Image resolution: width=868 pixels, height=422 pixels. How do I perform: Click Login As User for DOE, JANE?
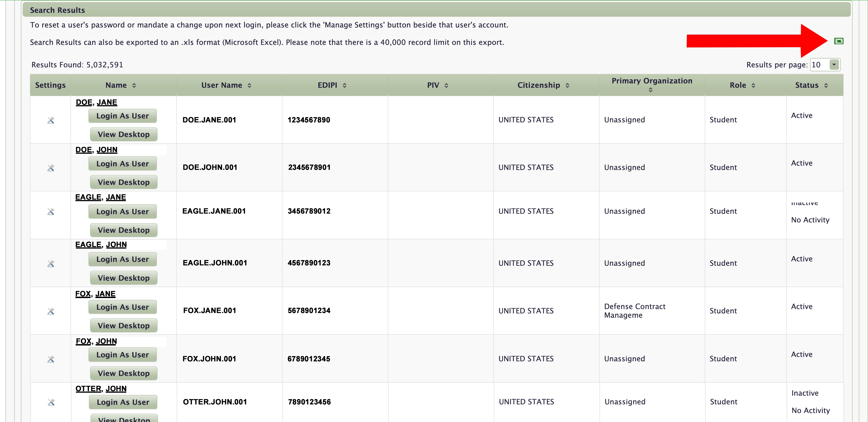pyautogui.click(x=122, y=116)
